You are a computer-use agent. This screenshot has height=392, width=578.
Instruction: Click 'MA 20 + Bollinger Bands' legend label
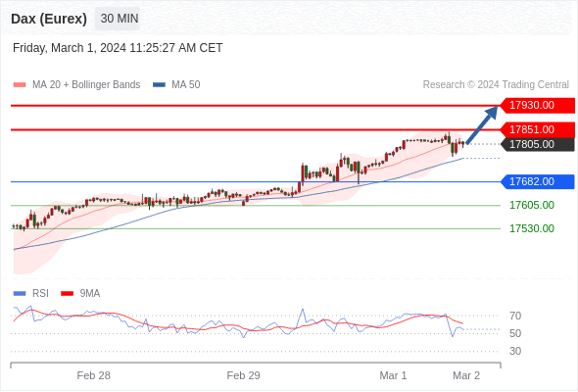coord(86,85)
